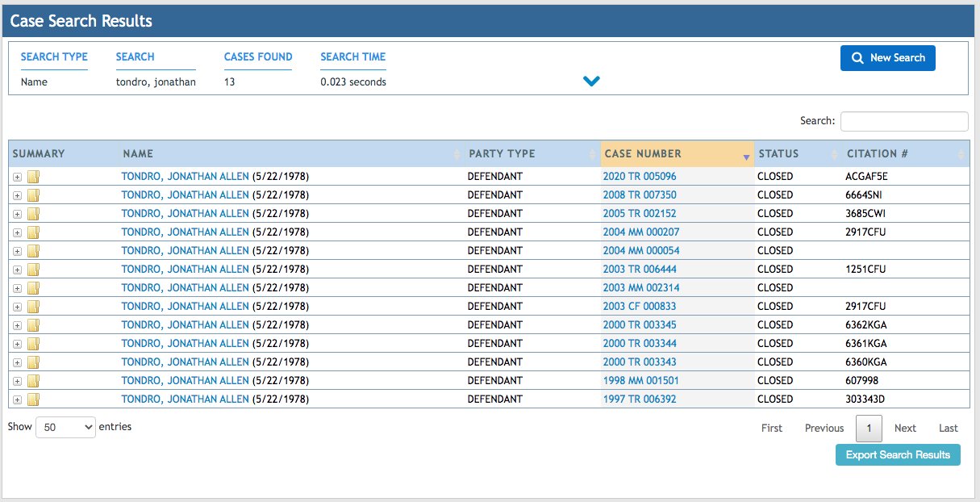Expand summary row of case 2008 TR 007350
The height and width of the screenshot is (502, 980).
18,195
